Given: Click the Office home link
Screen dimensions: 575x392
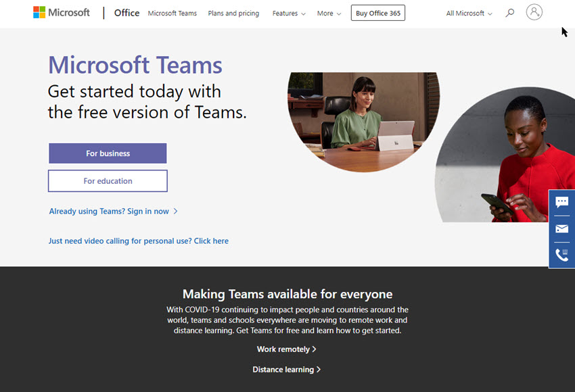Looking at the screenshot, I should click(x=127, y=13).
